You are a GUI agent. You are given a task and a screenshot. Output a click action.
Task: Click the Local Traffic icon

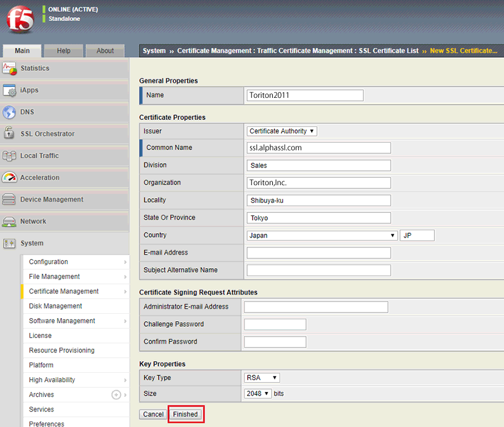9,156
